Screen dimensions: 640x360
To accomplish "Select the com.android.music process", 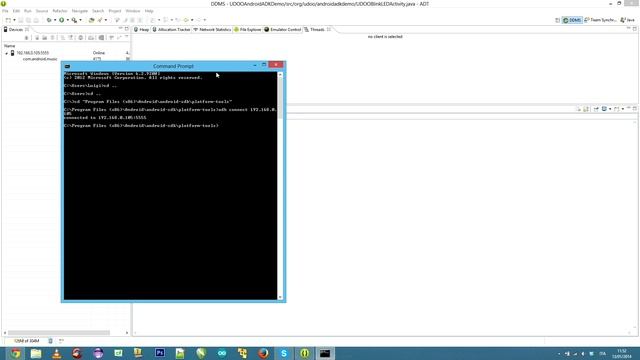I will pyautogui.click(x=40, y=59).
